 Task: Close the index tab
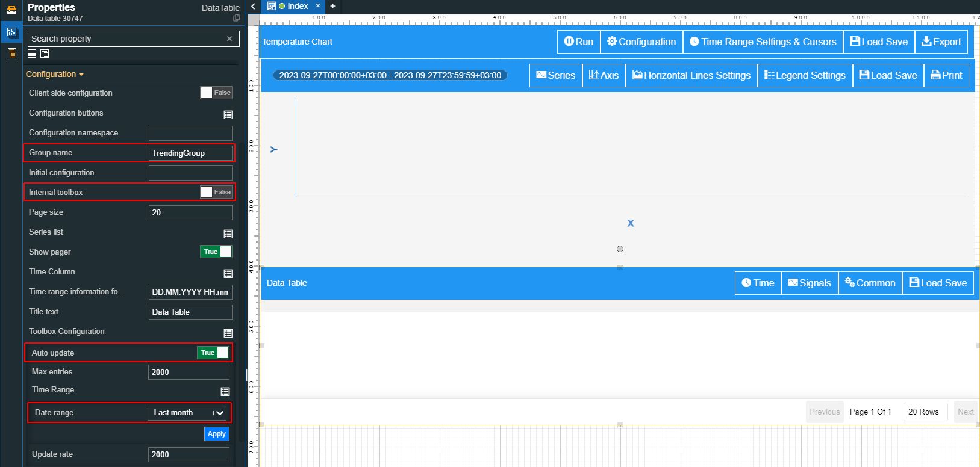point(318,6)
